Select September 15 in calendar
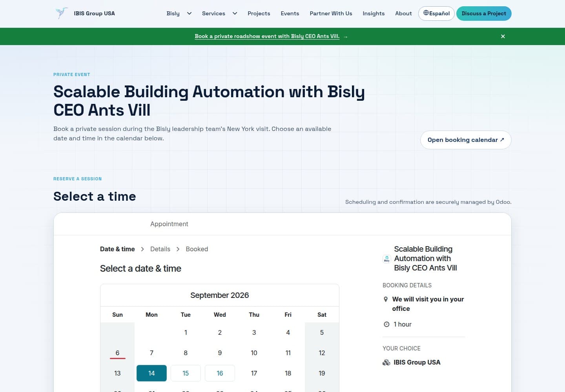565x392 pixels. coord(186,373)
